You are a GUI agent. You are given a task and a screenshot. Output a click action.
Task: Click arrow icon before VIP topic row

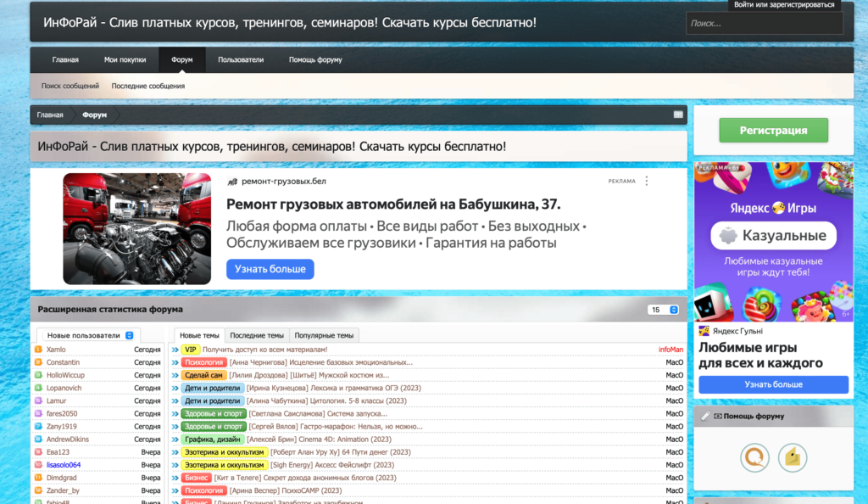175,350
